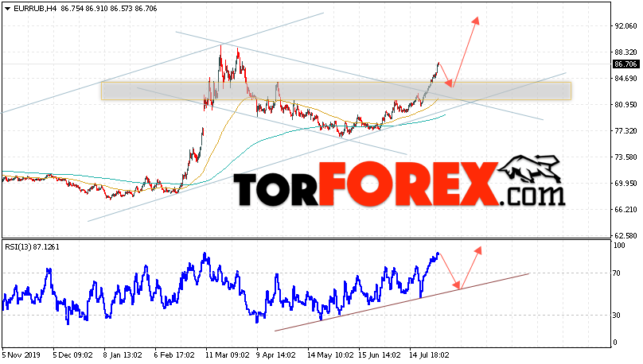The height and width of the screenshot is (364, 643).
Task: Select the 9 Apr 14:02 time label
Action: click(275, 355)
